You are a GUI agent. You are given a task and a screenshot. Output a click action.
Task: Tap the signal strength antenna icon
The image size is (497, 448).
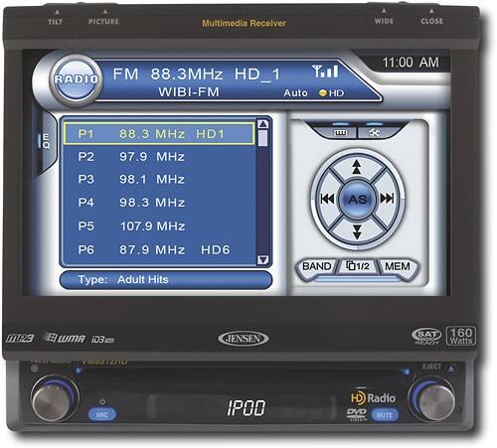[325, 71]
